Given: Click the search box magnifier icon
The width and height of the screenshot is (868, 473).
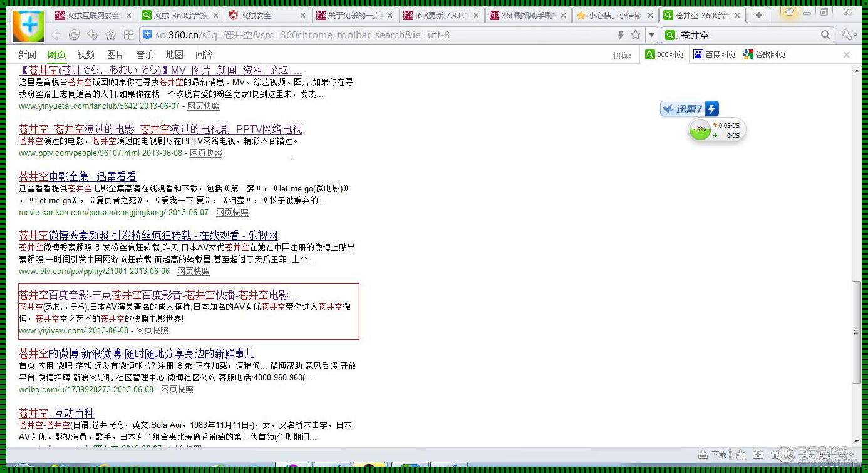Looking at the screenshot, I should pyautogui.click(x=826, y=35).
